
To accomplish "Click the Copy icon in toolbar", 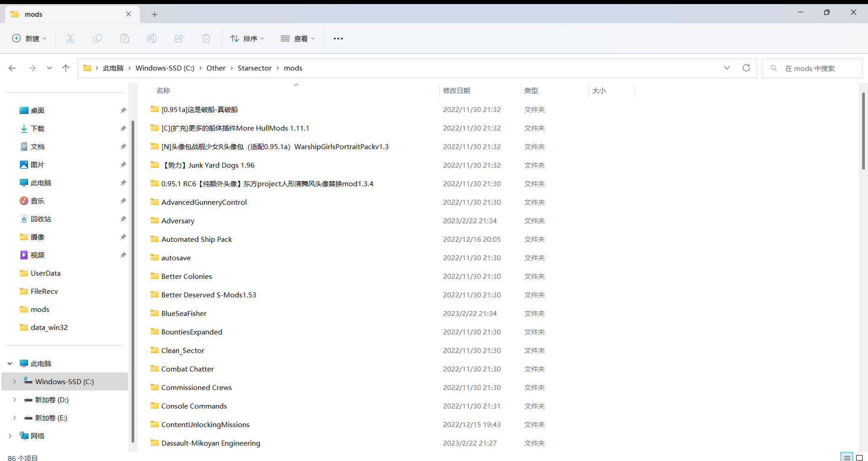I will point(98,39).
